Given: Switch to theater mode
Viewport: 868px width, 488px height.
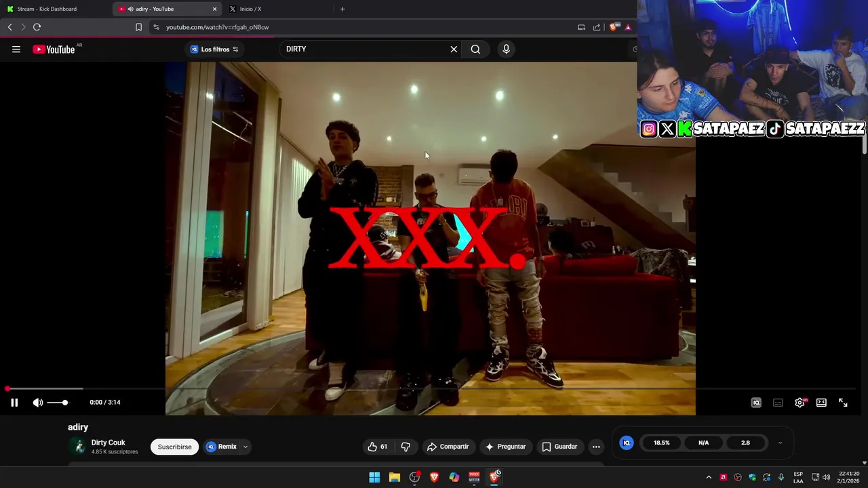Looking at the screenshot, I should click(x=821, y=403).
